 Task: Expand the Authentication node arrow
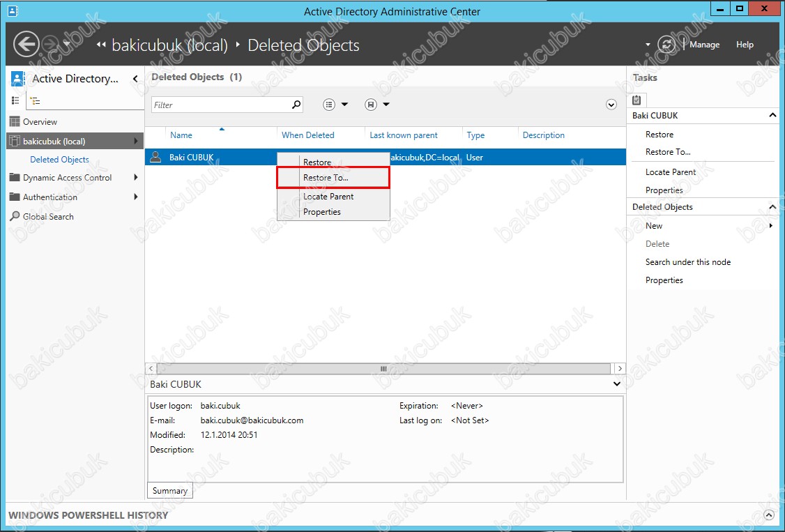[136, 197]
